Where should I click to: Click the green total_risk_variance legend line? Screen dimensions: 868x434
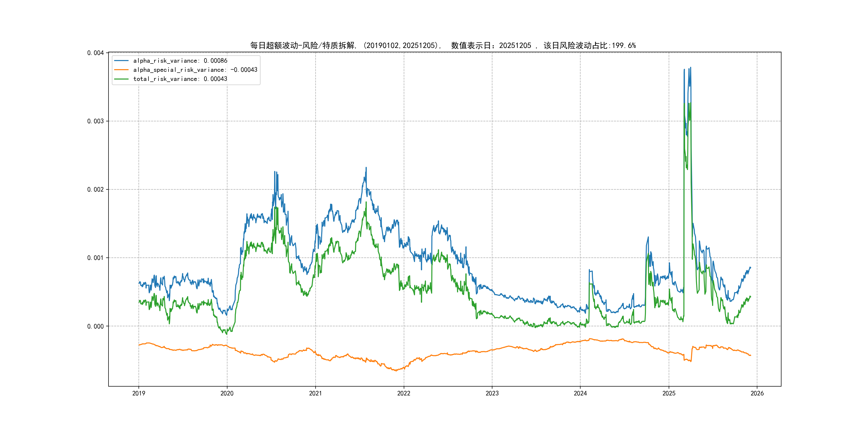(121, 79)
